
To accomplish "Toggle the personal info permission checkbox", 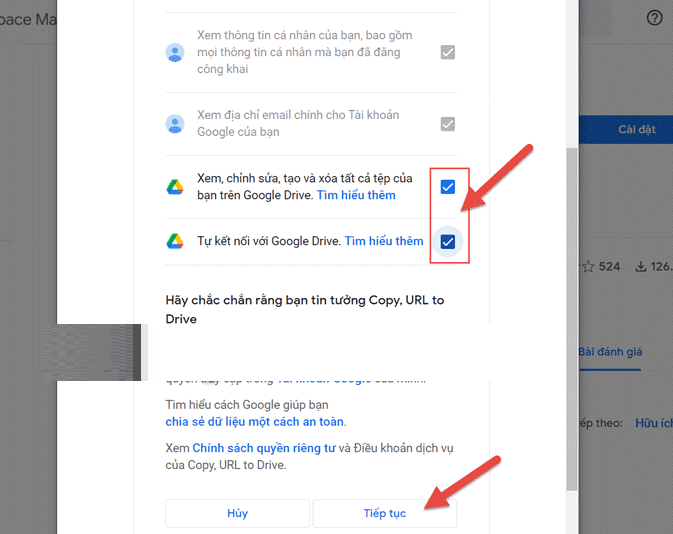I will pos(448,52).
